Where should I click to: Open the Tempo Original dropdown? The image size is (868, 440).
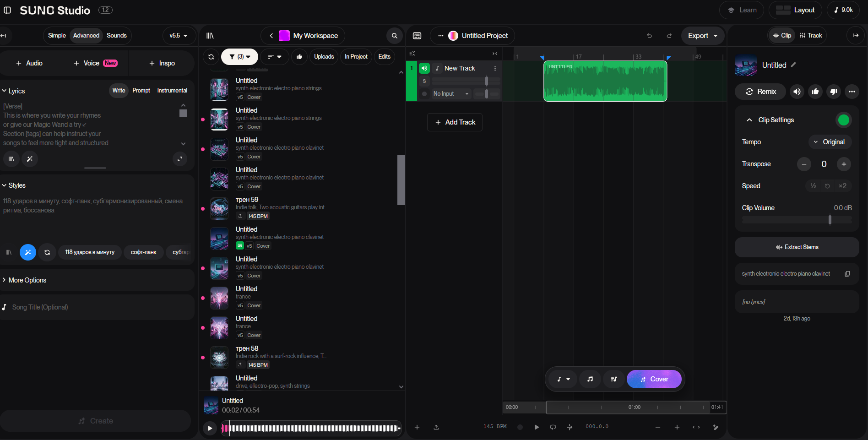coord(830,142)
